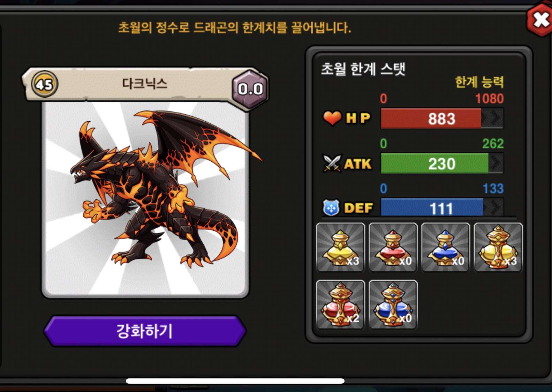Select the large yellow essence potion x3

(x=498, y=247)
